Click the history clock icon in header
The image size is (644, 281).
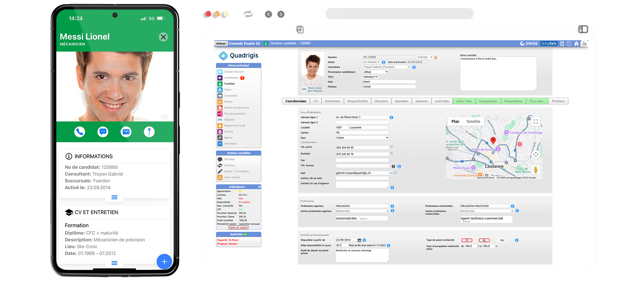pyautogui.click(x=569, y=44)
